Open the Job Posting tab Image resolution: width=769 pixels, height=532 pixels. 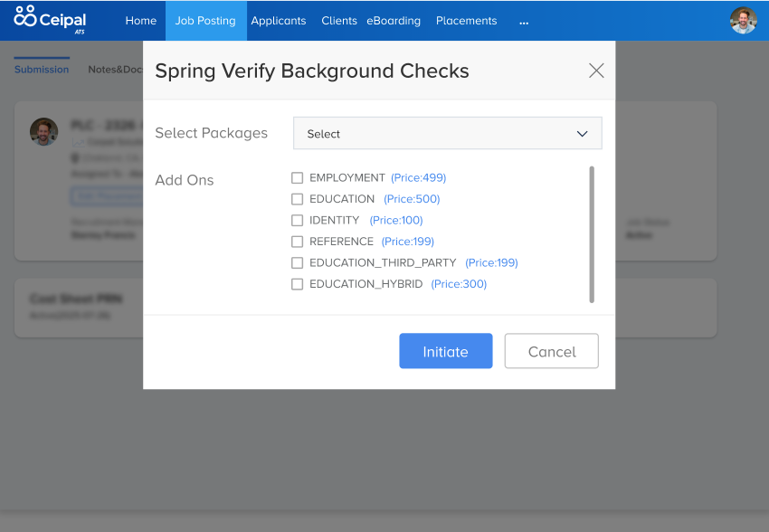205,21
